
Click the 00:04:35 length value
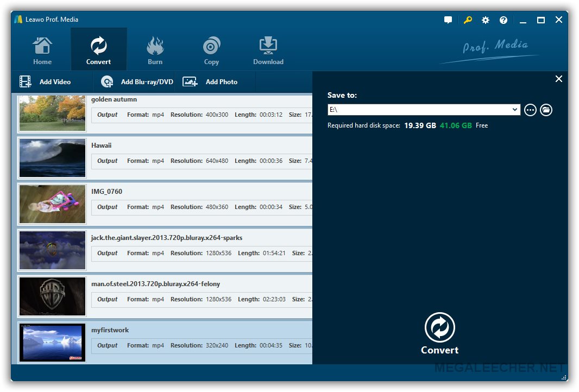[270, 345]
